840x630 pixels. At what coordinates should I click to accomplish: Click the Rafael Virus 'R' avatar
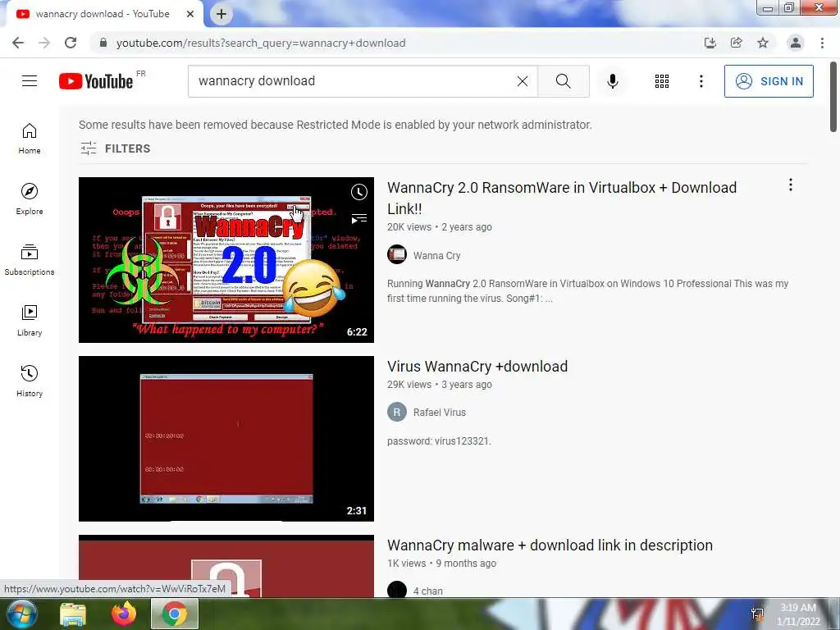click(x=397, y=412)
